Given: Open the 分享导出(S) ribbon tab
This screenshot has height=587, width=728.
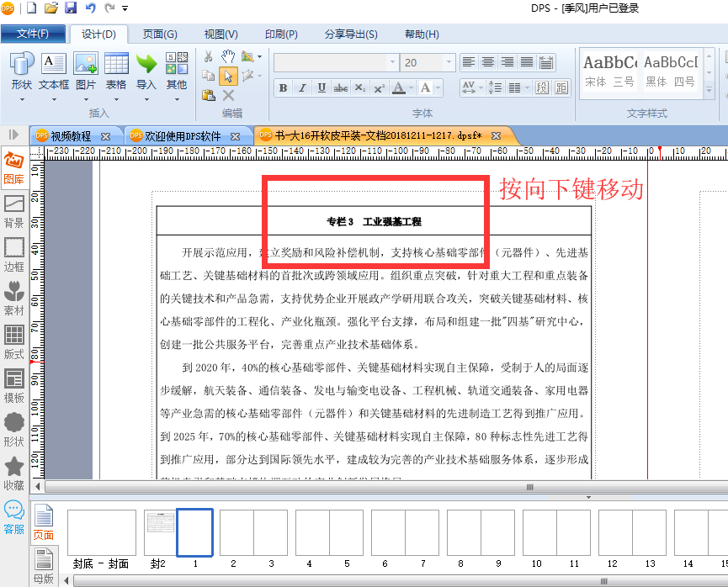Looking at the screenshot, I should 351,34.
